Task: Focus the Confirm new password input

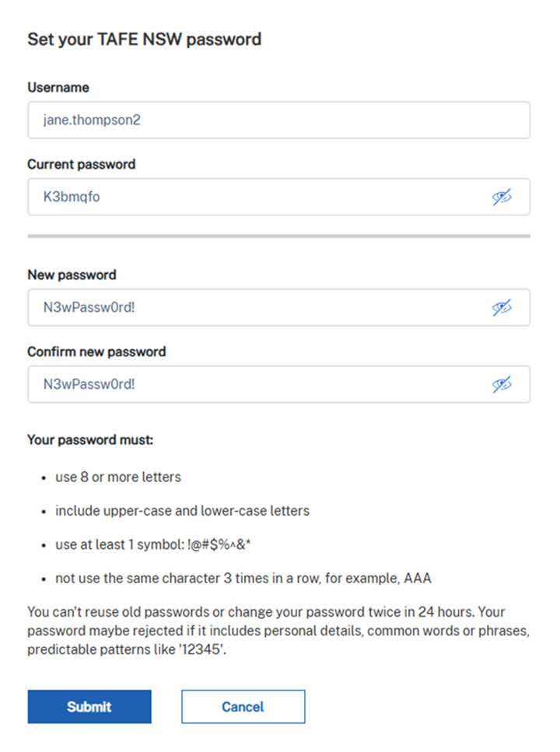Action: tap(249, 384)
